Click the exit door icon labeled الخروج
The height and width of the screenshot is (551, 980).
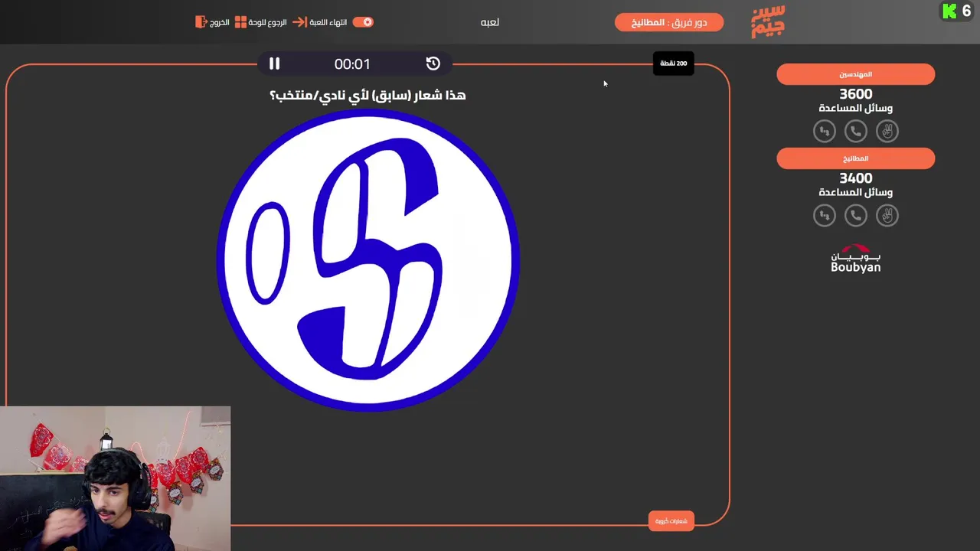201,22
